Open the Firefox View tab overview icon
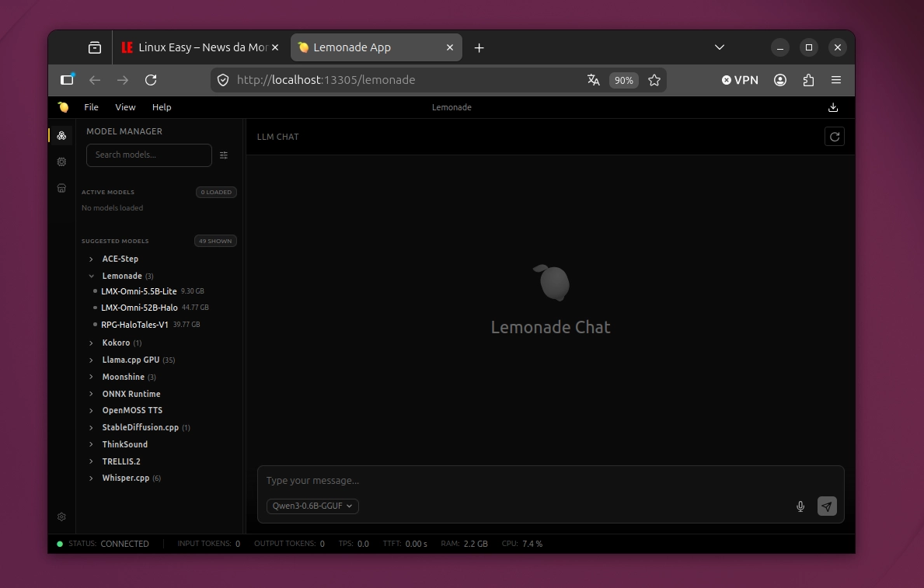 point(95,47)
